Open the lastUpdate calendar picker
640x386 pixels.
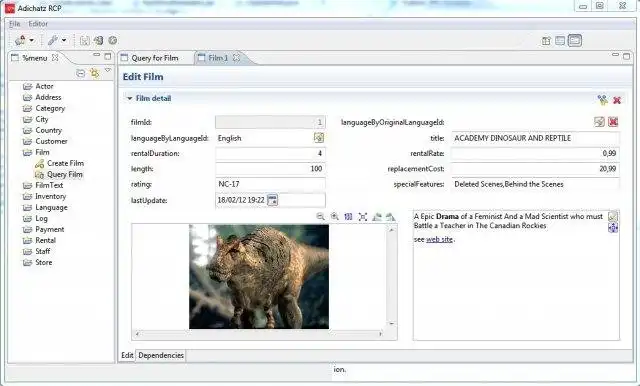(272, 200)
